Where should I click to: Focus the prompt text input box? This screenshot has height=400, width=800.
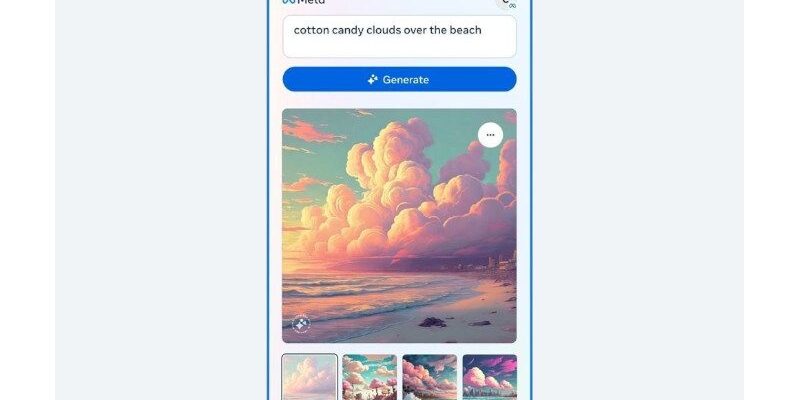[x=399, y=36]
